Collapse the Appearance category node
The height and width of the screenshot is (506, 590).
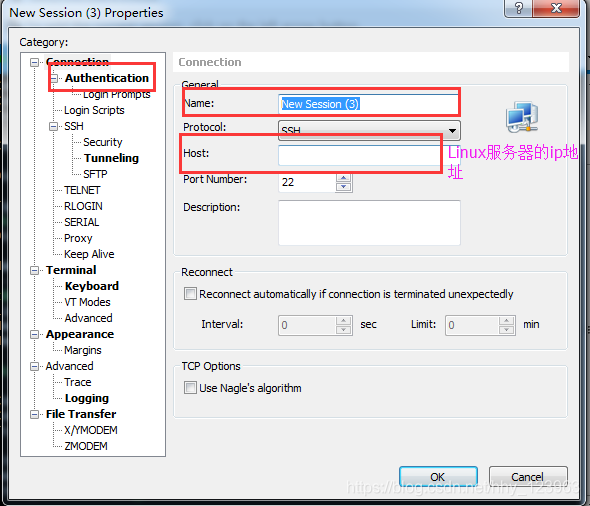34,334
